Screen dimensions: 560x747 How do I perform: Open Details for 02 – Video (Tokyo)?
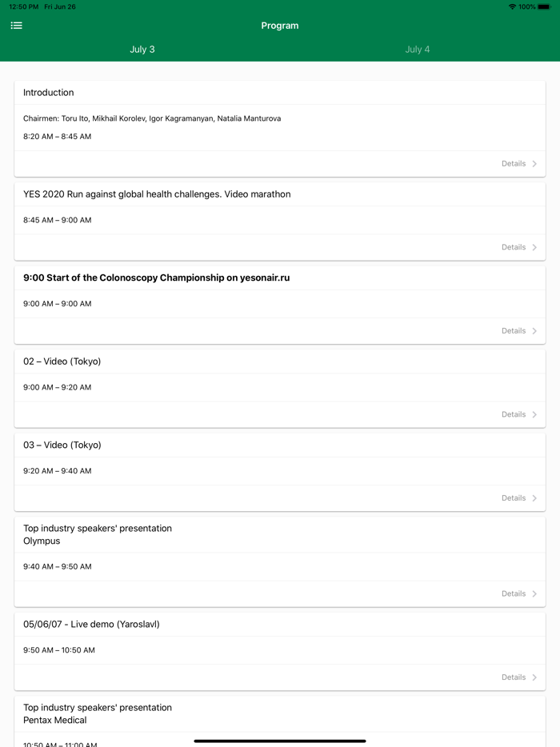tap(514, 414)
